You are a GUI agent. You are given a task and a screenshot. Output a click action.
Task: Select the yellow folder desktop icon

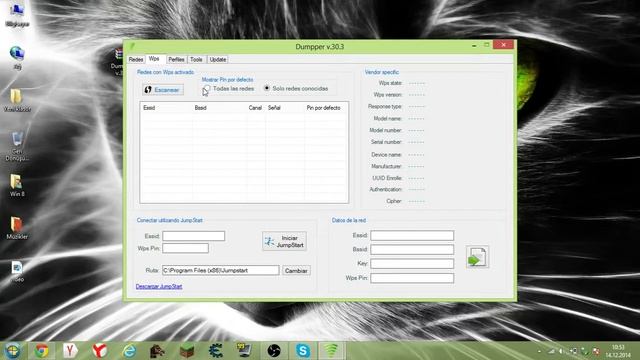point(17,100)
